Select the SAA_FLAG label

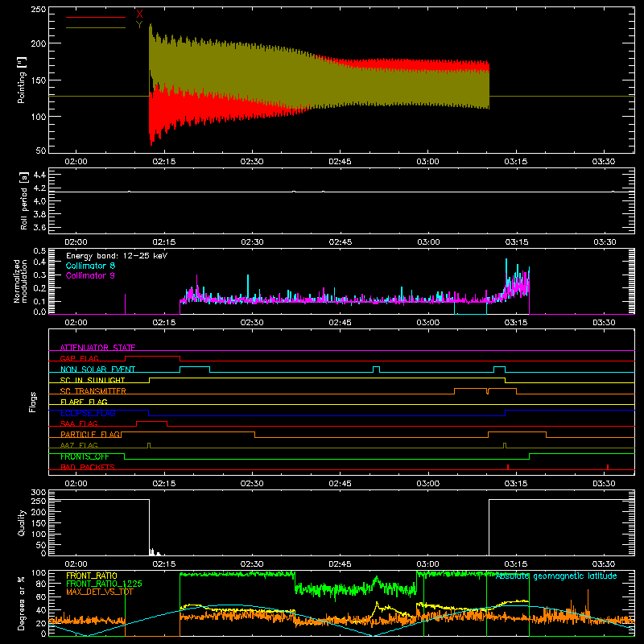click(x=79, y=423)
